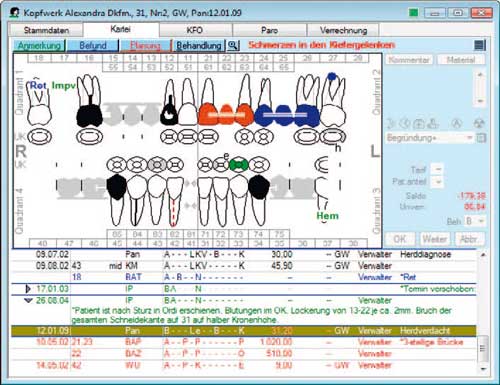Screen dimensions: 500x385
Task: Toggle the Anmerkung filter button
Action: [39, 45]
